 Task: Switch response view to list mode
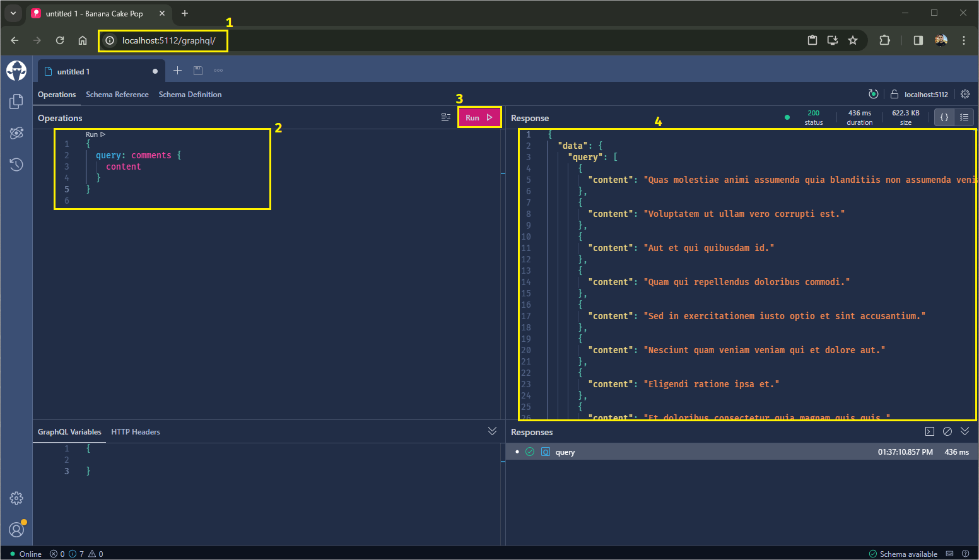[964, 117]
